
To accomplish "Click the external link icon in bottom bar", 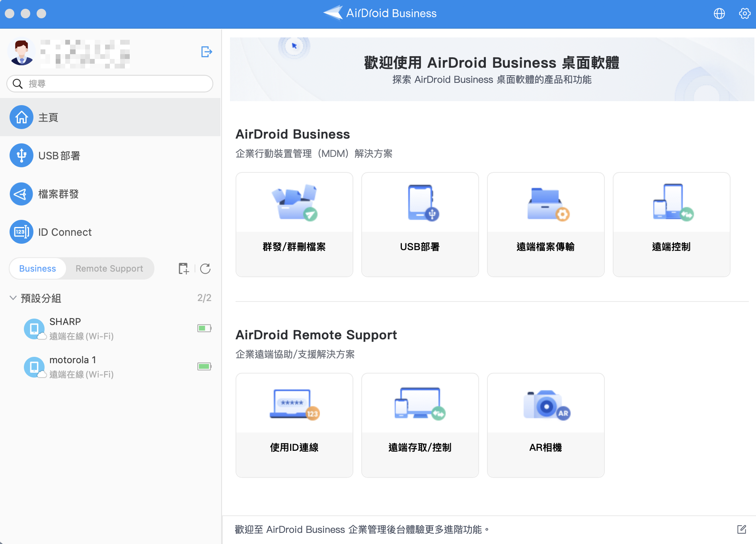I will tap(742, 529).
